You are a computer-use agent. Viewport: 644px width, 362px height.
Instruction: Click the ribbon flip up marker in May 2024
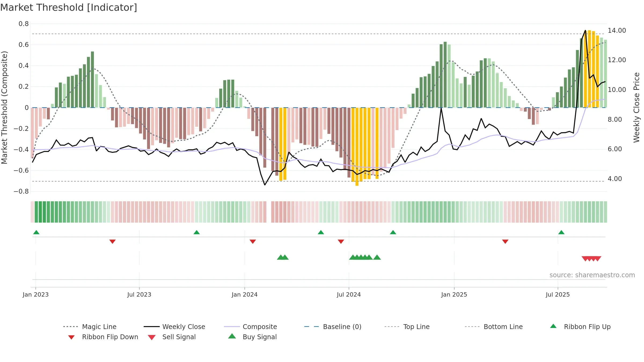[x=321, y=232]
